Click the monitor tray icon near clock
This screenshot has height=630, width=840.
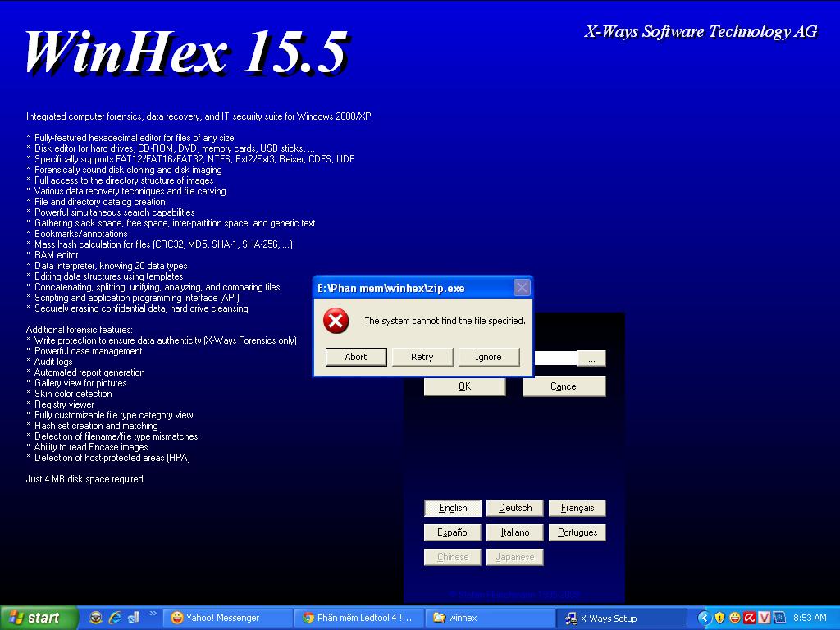coord(779,619)
